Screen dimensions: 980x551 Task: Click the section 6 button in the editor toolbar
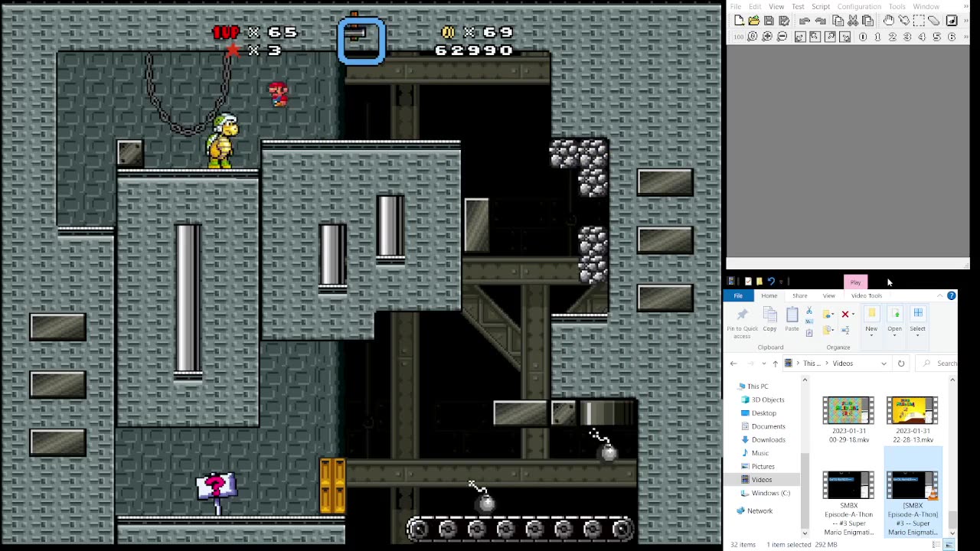point(952,37)
